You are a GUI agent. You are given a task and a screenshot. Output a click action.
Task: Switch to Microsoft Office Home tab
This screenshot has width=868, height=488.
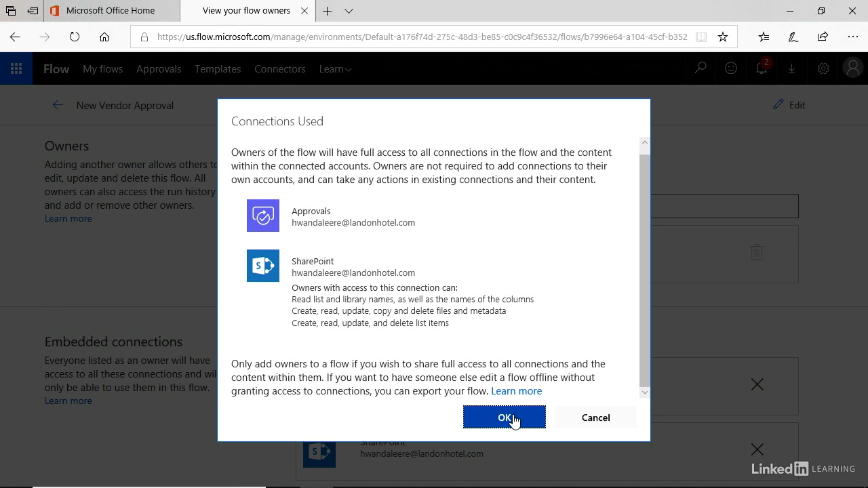[111, 11]
